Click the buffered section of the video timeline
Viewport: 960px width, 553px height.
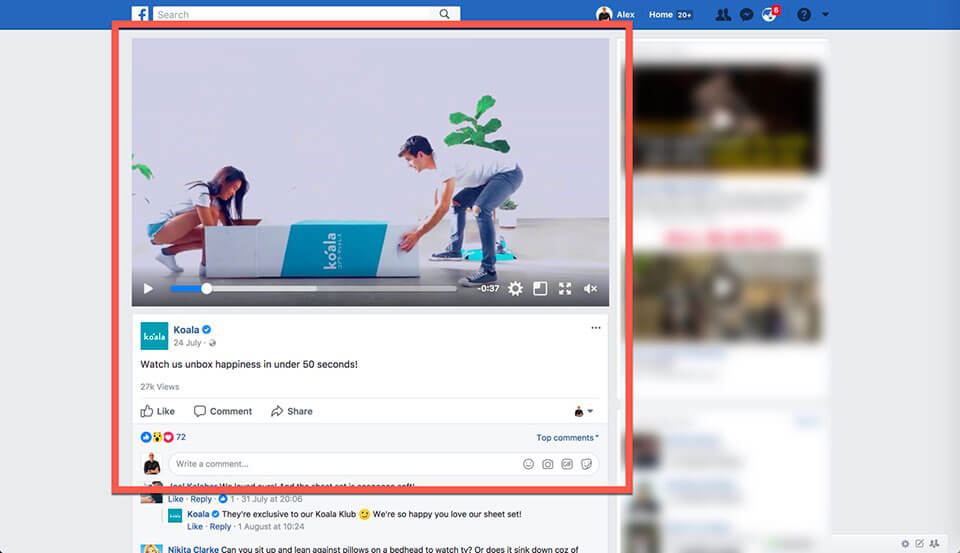pos(264,288)
